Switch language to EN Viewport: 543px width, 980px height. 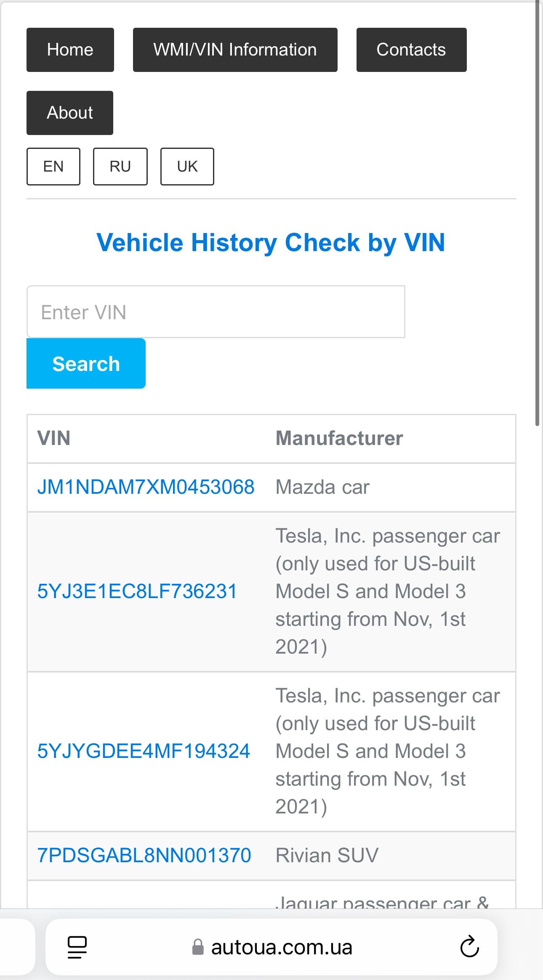53,167
